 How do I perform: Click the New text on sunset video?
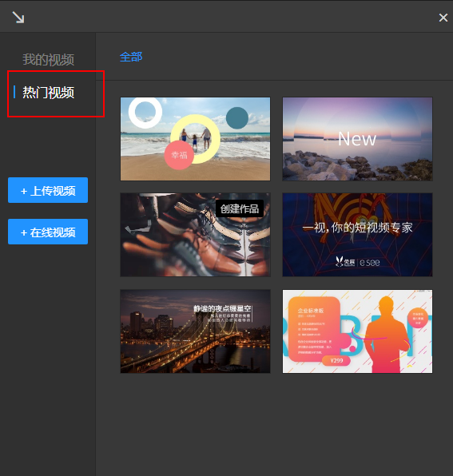tap(357, 139)
